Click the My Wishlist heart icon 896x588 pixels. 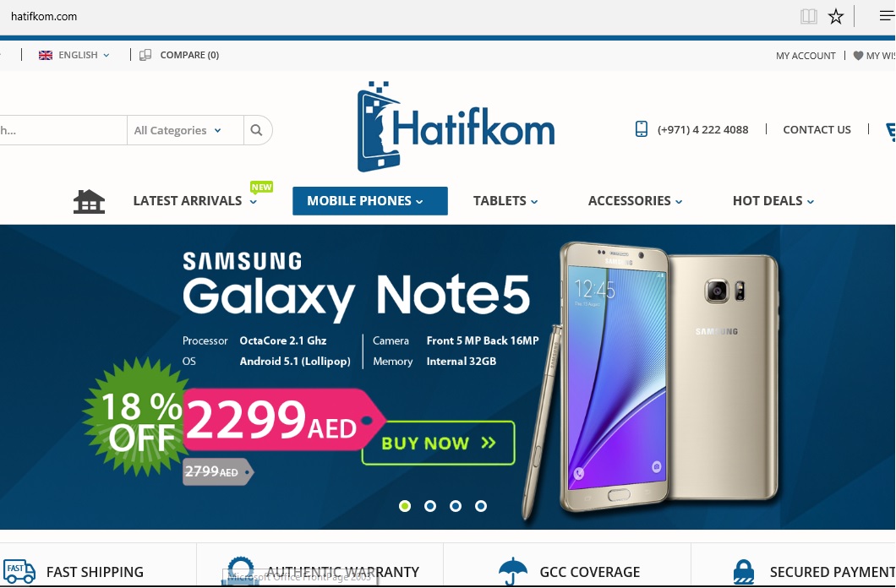pos(858,56)
